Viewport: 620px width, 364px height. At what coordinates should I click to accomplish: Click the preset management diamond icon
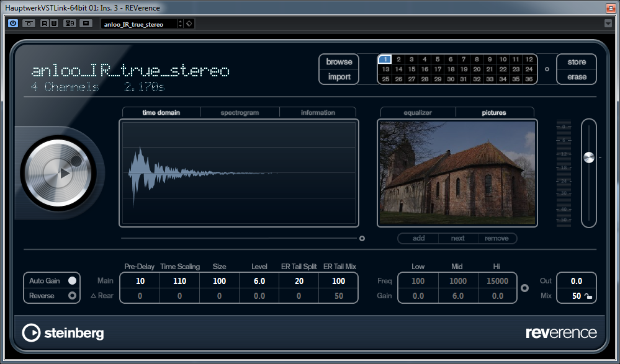point(189,24)
